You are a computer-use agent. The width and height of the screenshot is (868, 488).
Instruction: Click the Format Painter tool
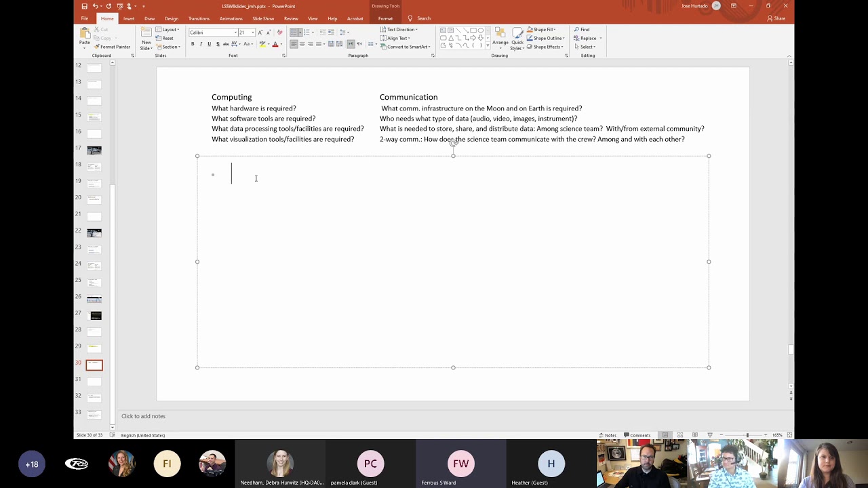(112, 47)
